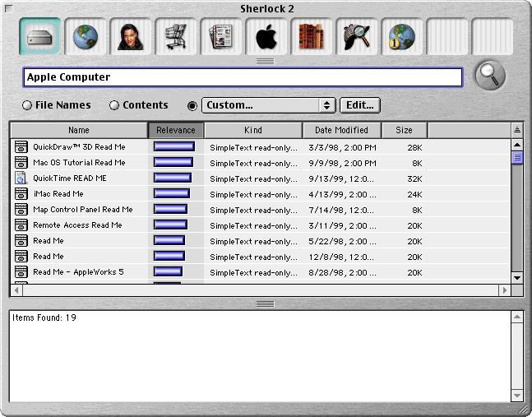Click the results vertical scrollbar thumb
The image size is (532, 417).
point(517,157)
